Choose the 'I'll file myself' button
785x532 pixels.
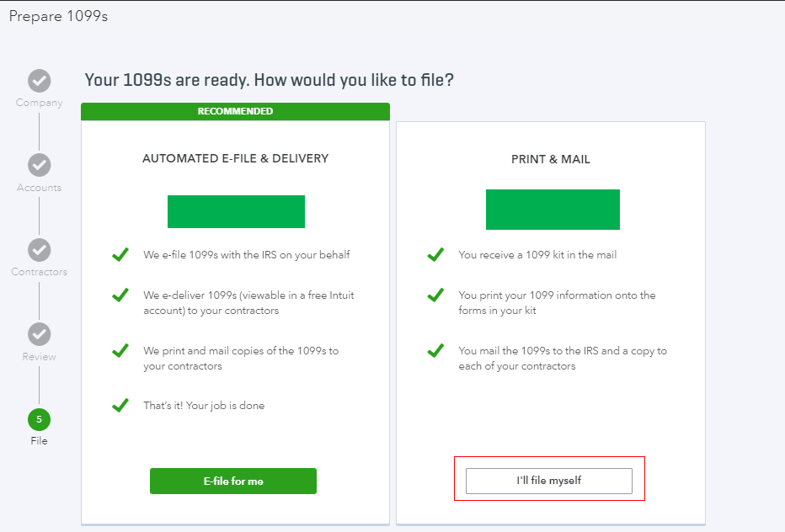point(549,481)
